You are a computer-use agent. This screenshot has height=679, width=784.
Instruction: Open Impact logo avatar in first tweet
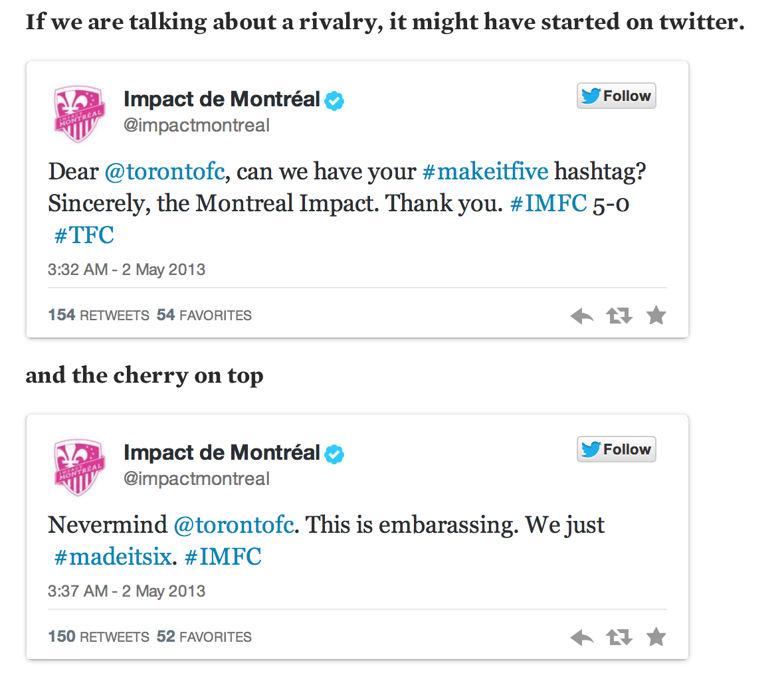coord(79,113)
